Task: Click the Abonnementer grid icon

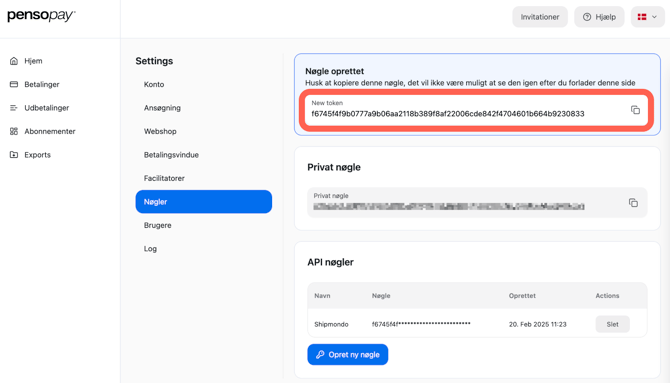Action: (x=14, y=131)
